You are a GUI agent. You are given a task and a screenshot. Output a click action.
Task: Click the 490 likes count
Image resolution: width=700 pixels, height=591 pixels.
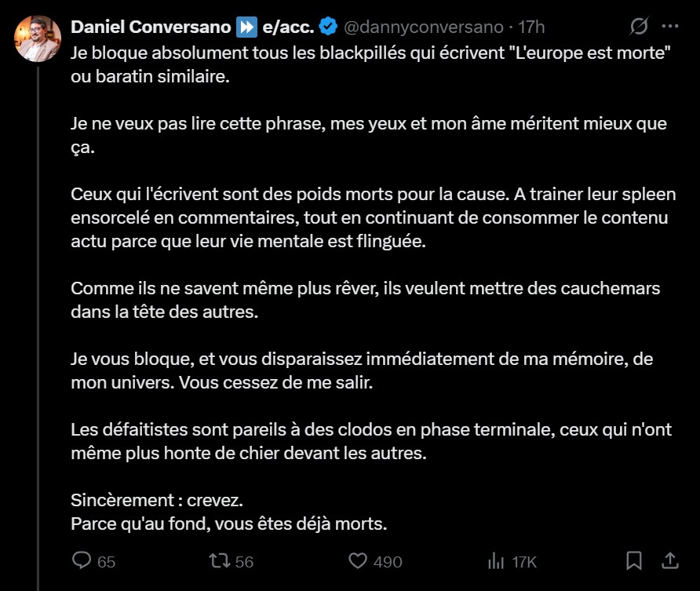pos(388,562)
